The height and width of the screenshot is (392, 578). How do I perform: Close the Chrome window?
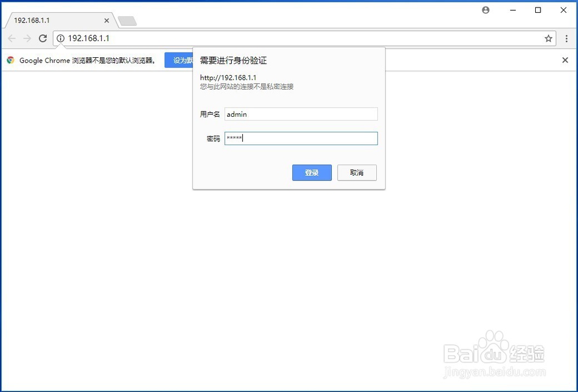pos(564,10)
